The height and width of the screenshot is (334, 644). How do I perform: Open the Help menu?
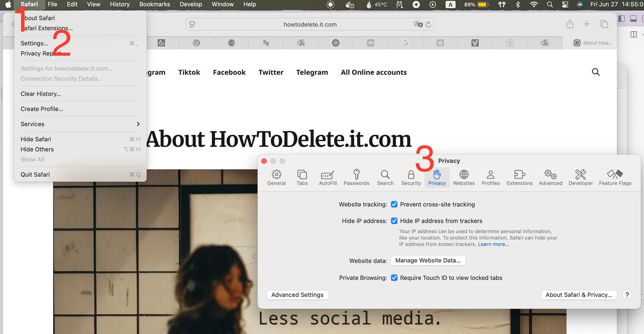pos(250,5)
